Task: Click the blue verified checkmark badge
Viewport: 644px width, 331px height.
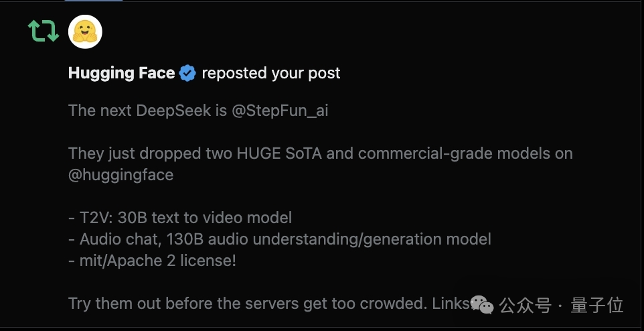Action: (187, 73)
